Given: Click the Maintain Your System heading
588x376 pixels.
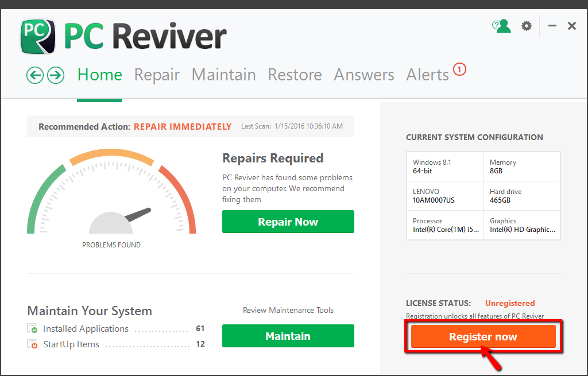Looking at the screenshot, I should tap(90, 311).
